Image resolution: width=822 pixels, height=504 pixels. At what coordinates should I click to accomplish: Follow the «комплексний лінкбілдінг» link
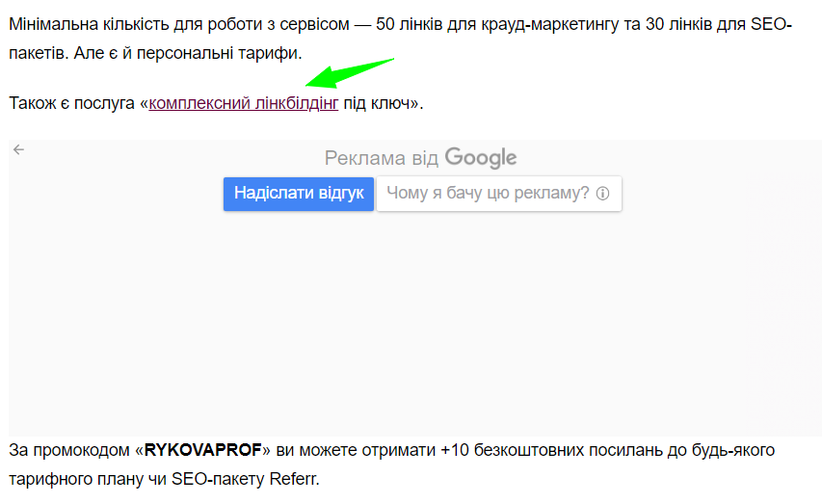click(244, 103)
